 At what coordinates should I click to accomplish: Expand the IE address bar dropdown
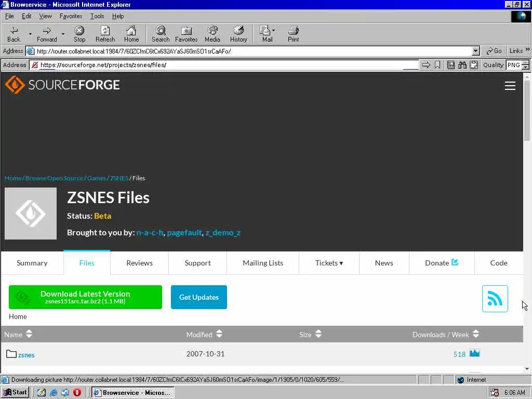pyautogui.click(x=476, y=51)
